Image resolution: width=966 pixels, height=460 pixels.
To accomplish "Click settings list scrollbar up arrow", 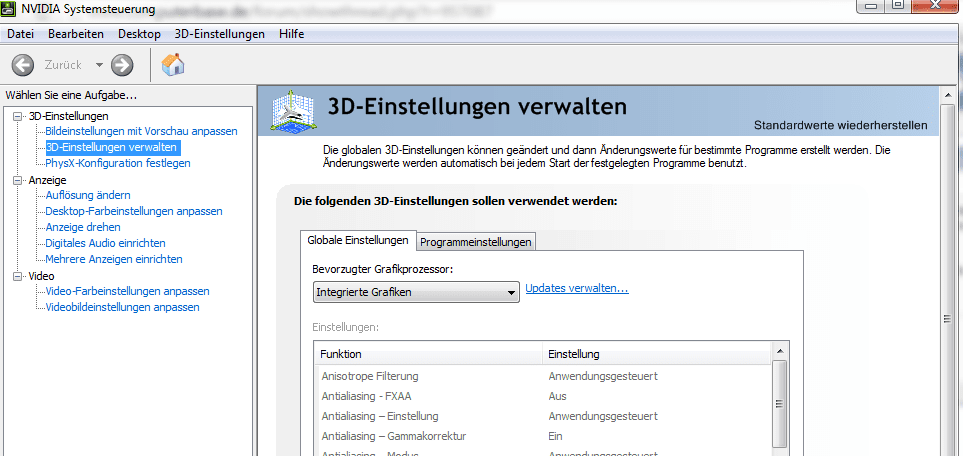I will 779,351.
